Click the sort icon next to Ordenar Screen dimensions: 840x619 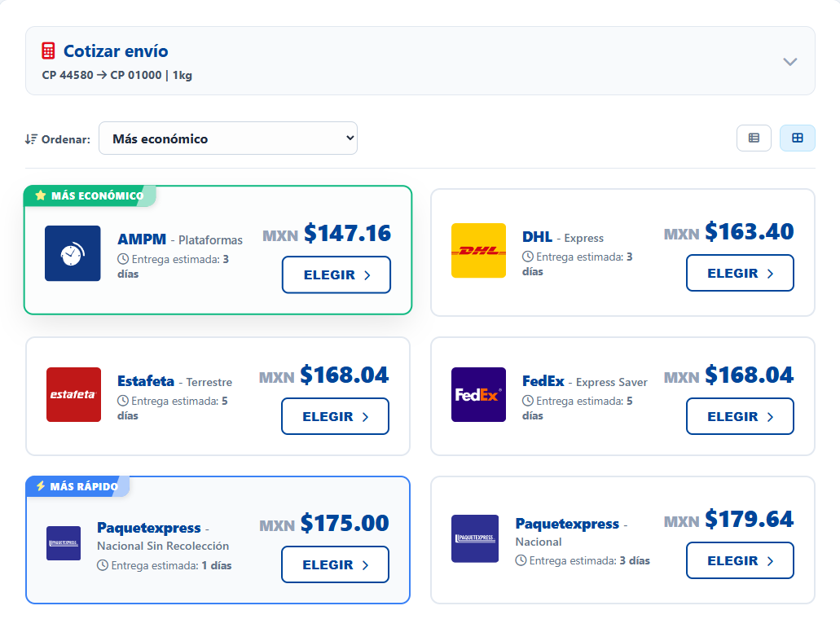(31, 139)
